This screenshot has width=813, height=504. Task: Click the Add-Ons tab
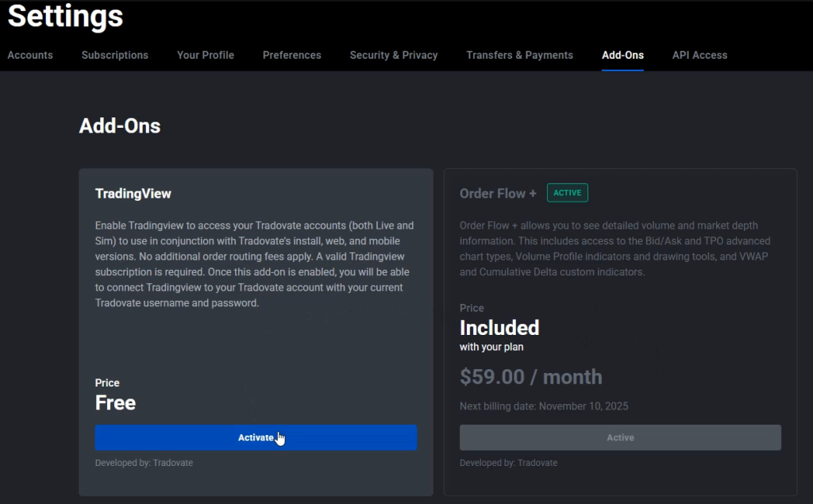pos(622,56)
